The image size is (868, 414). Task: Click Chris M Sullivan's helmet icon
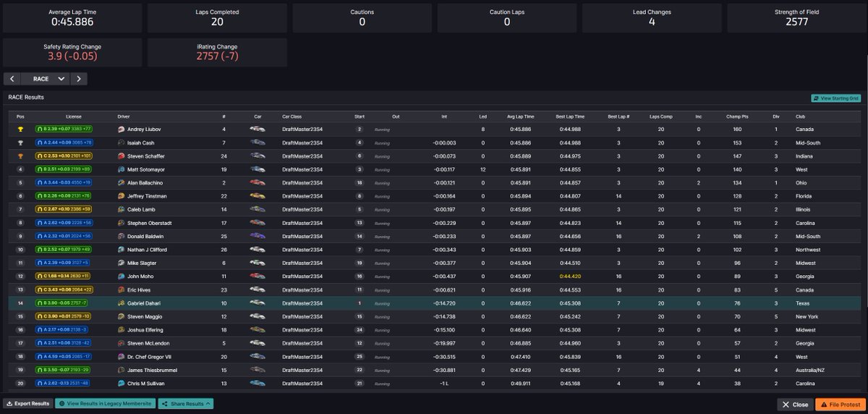click(122, 383)
